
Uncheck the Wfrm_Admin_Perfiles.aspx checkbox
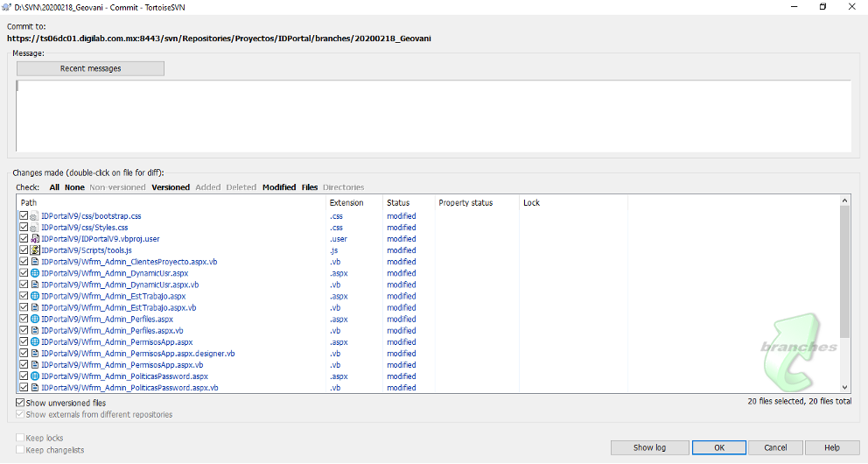coord(24,320)
